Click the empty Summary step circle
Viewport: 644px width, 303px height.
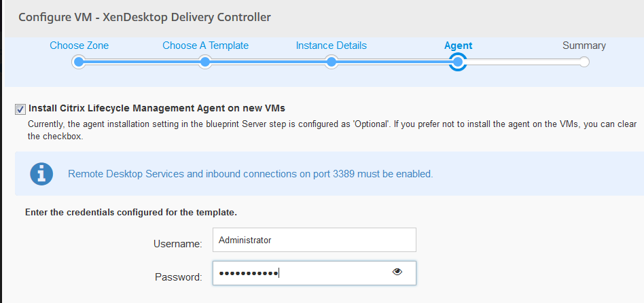(x=584, y=63)
